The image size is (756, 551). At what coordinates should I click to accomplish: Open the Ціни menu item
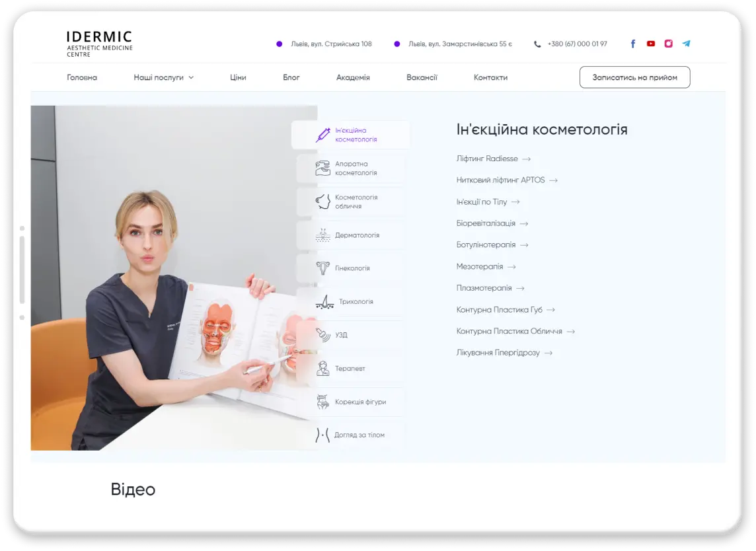tap(238, 77)
